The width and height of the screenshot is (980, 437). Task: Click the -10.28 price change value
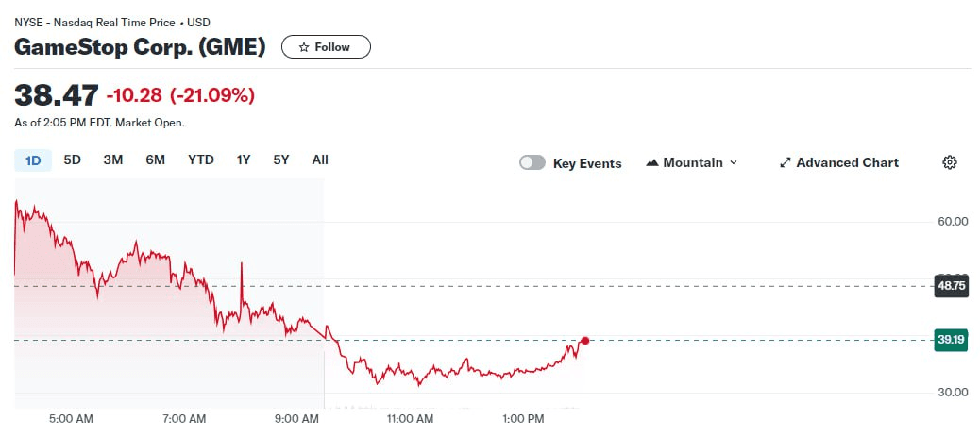134,95
